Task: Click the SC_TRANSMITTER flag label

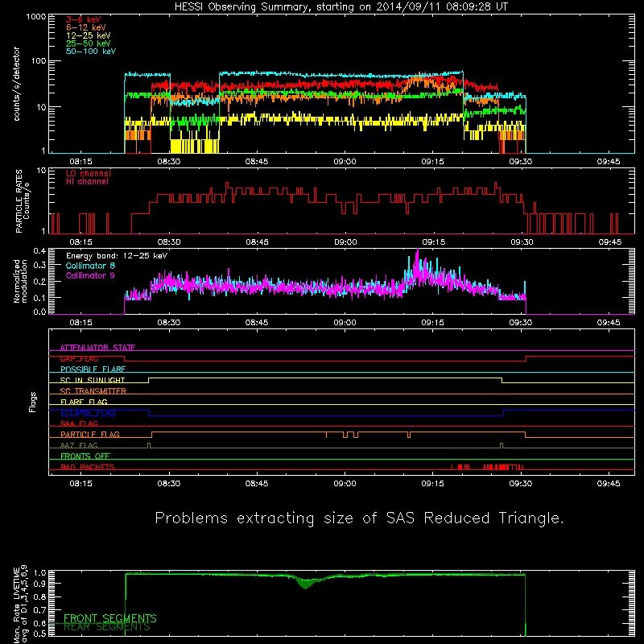Action: [x=93, y=391]
